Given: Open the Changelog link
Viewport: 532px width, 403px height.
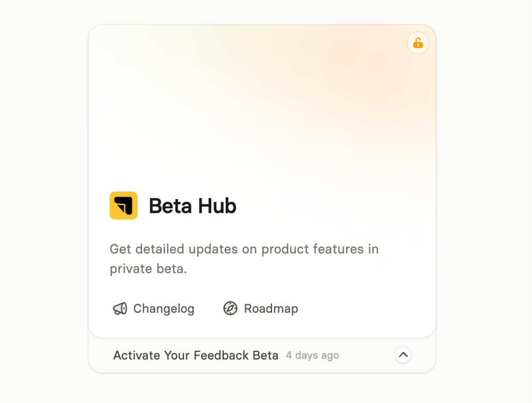Looking at the screenshot, I should [x=154, y=309].
